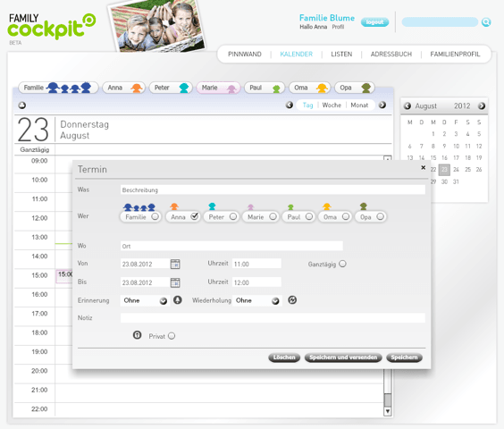The height and width of the screenshot is (429, 504).
Task: Click the Beschreibung input field
Action: (x=273, y=189)
